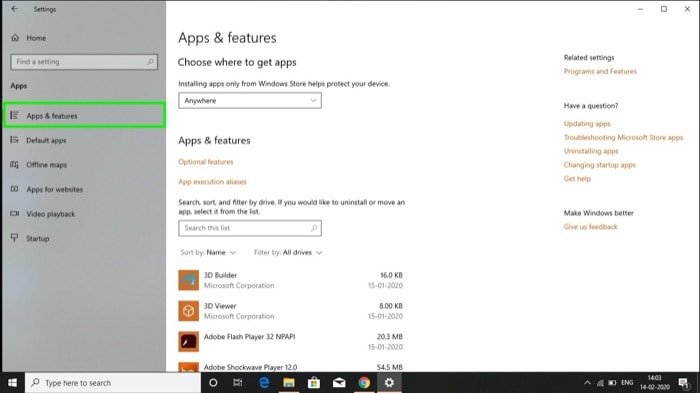Open Mail app from taskbar

coord(339,383)
